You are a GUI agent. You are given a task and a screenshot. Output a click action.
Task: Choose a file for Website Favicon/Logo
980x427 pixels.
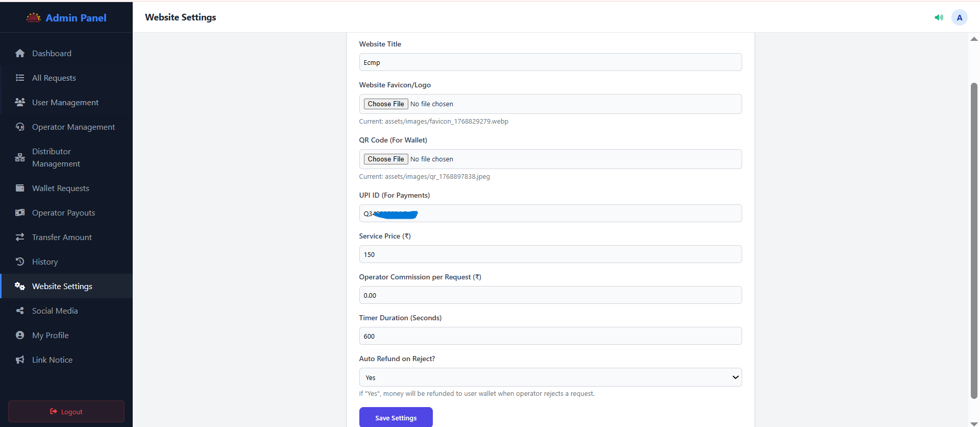pos(386,104)
